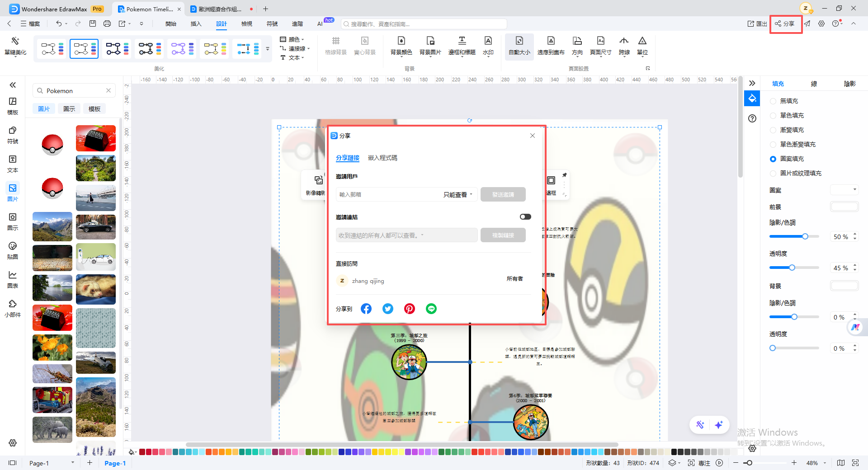Choose gradient fill (漸變填充) option
This screenshot has height=470, width=868.
773,130
